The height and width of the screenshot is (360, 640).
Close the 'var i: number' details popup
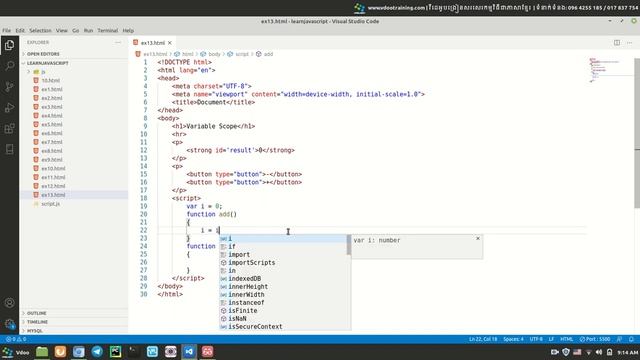click(x=478, y=238)
